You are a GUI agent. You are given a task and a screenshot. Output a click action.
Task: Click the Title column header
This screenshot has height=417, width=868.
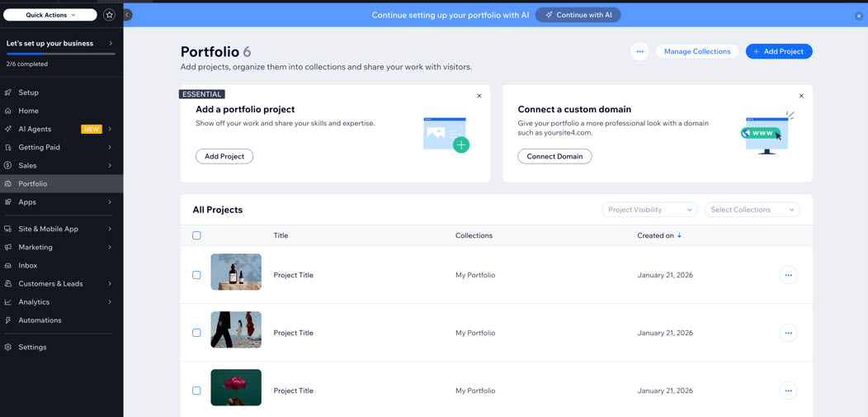click(281, 235)
